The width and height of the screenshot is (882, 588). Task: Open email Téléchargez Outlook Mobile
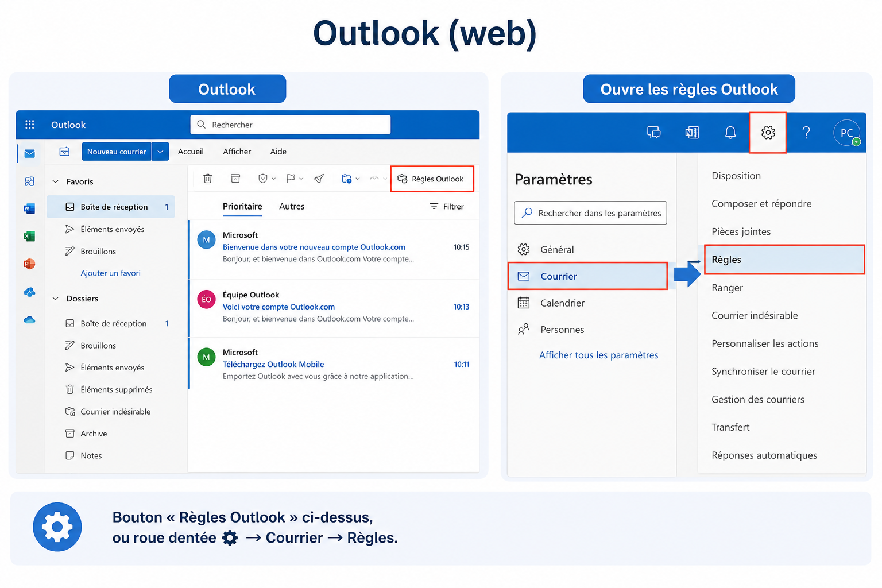coord(334,364)
